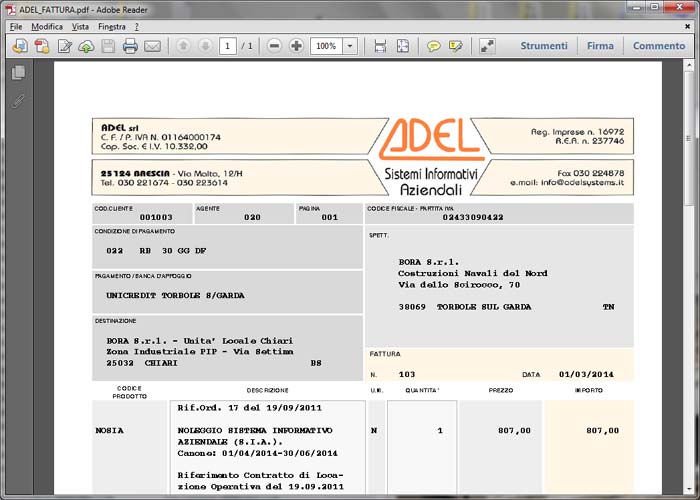Toggle fit to window width

coord(380,46)
